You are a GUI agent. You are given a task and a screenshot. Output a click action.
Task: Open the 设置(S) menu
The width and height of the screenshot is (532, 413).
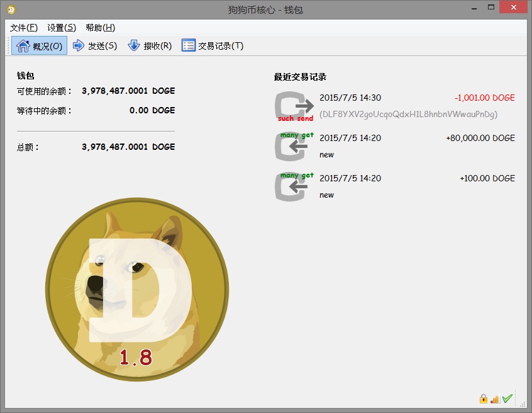point(62,28)
